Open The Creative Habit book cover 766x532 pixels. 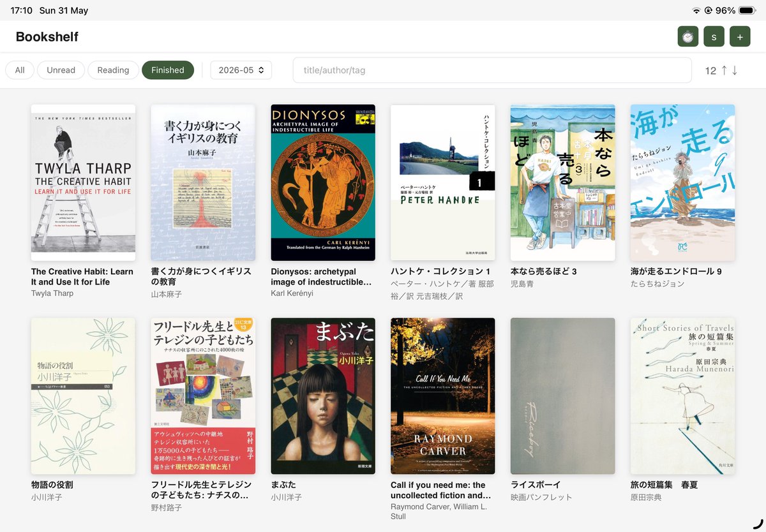pyautogui.click(x=83, y=182)
